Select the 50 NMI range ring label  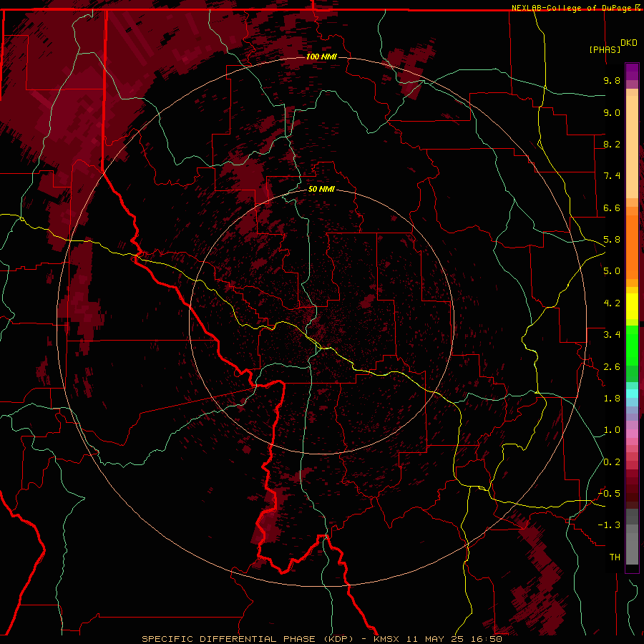click(x=321, y=190)
